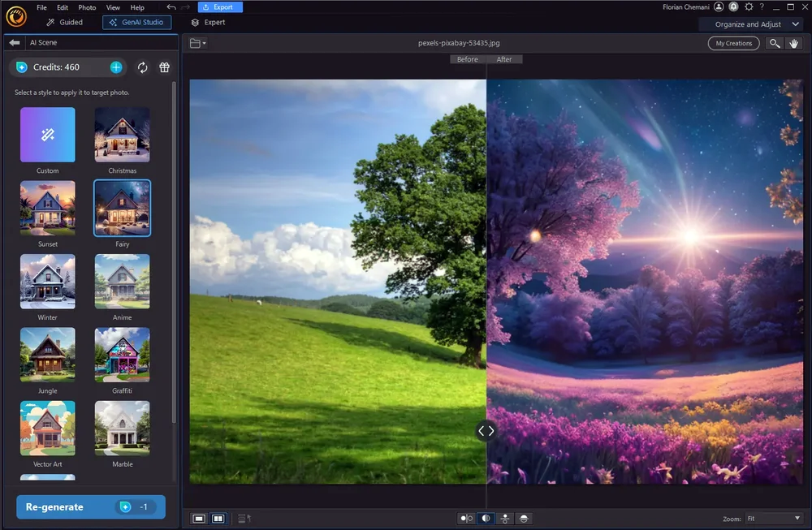
Task: Click the before/after split divider handle
Action: click(486, 431)
